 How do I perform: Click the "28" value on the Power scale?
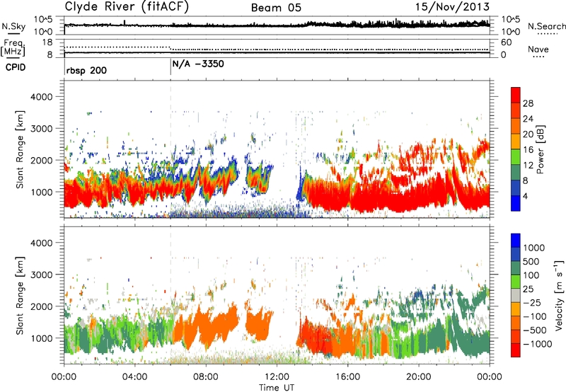[x=528, y=103]
